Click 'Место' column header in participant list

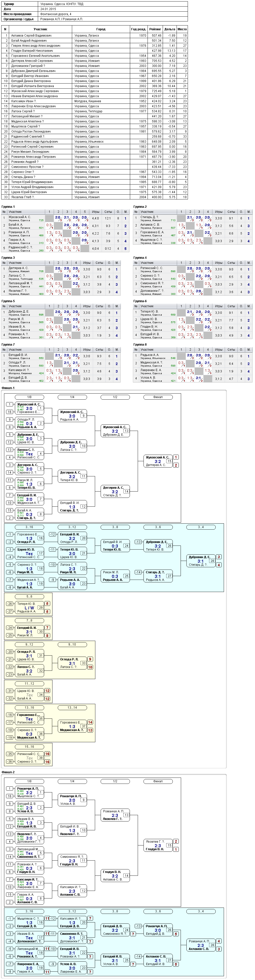click(x=182, y=29)
